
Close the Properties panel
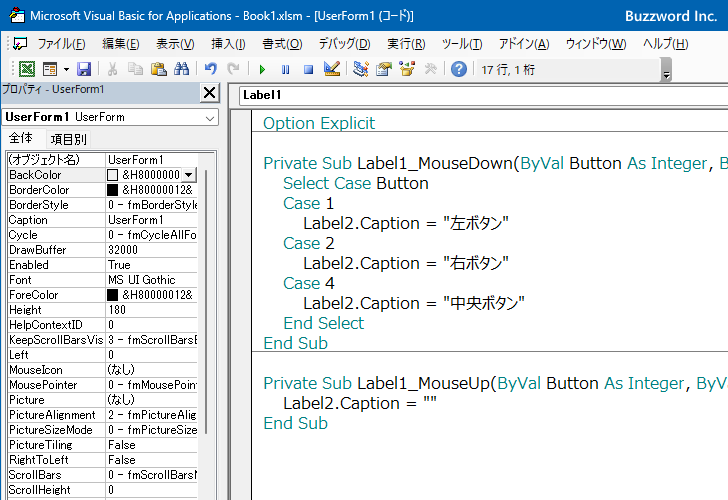point(209,93)
